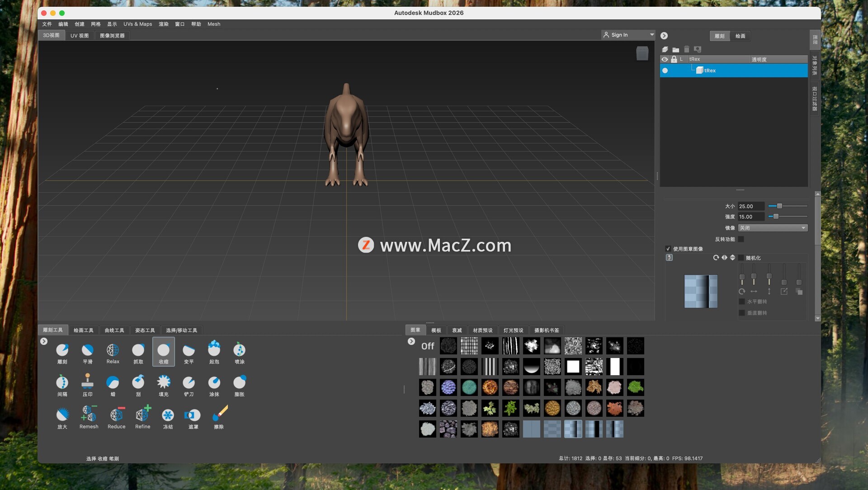The width and height of the screenshot is (868, 490).
Task: Enable the 随机化 checkbox
Action: [741, 258]
